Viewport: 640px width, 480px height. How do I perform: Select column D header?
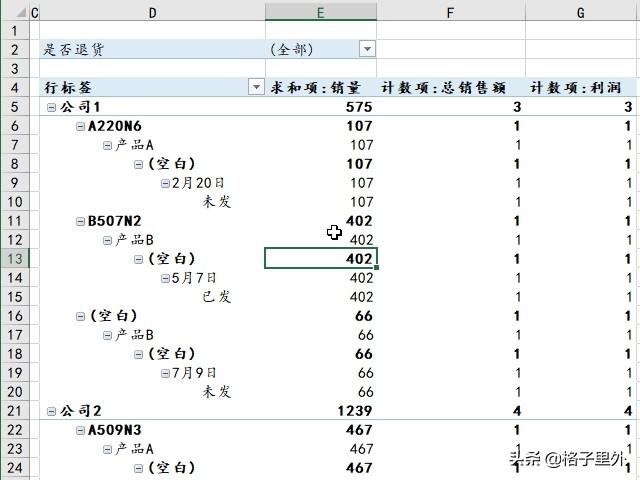click(152, 12)
